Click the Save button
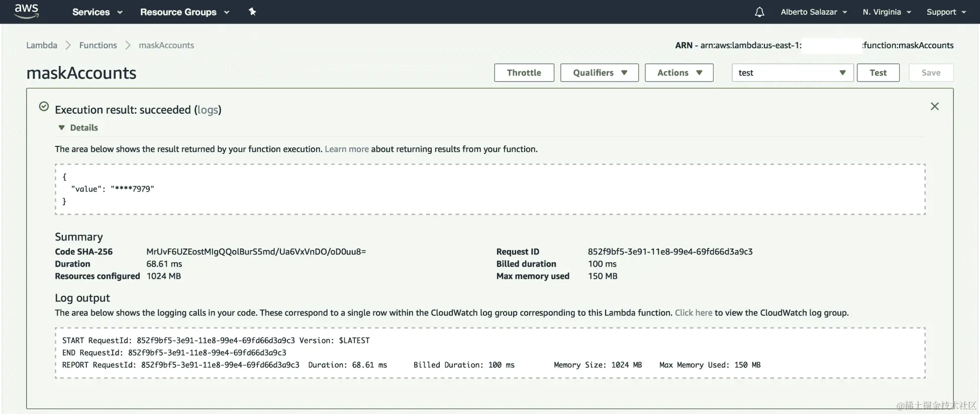The image size is (980, 414). tap(931, 72)
